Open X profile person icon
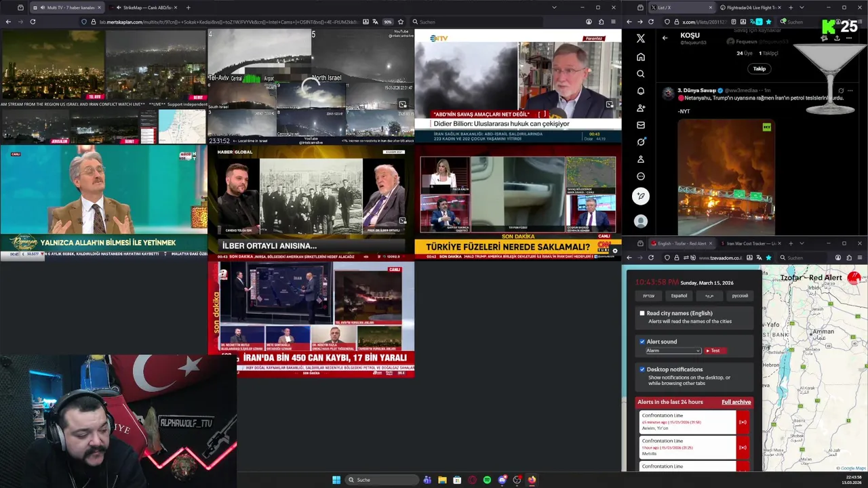This screenshot has width=868, height=488. pyautogui.click(x=641, y=159)
